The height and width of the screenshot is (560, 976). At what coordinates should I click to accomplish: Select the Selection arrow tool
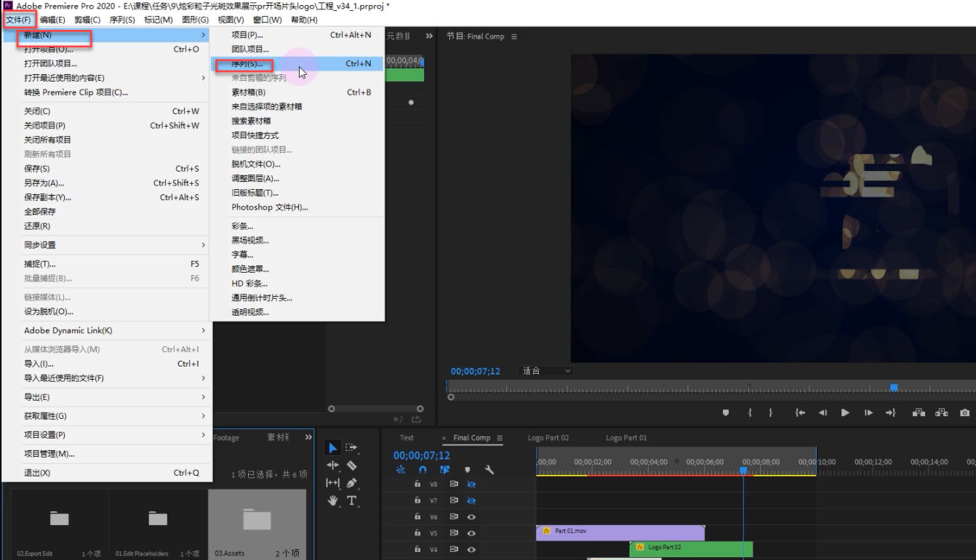[x=333, y=448]
